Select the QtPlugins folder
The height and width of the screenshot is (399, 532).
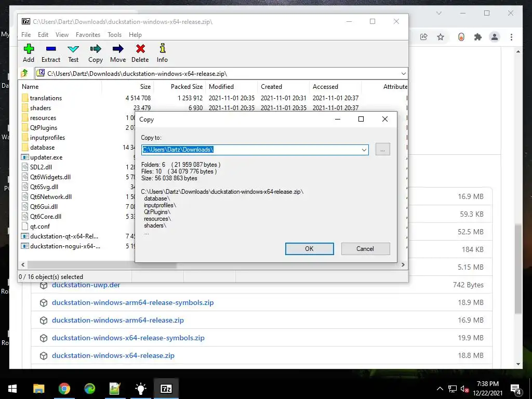(44, 128)
